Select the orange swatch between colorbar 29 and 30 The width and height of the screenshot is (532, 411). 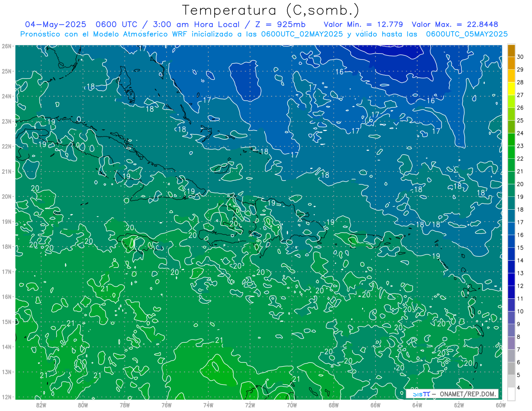[511, 63]
